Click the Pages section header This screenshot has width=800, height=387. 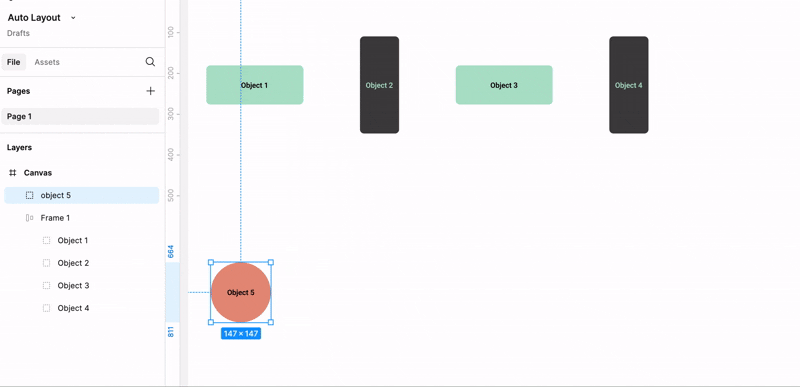coord(18,91)
